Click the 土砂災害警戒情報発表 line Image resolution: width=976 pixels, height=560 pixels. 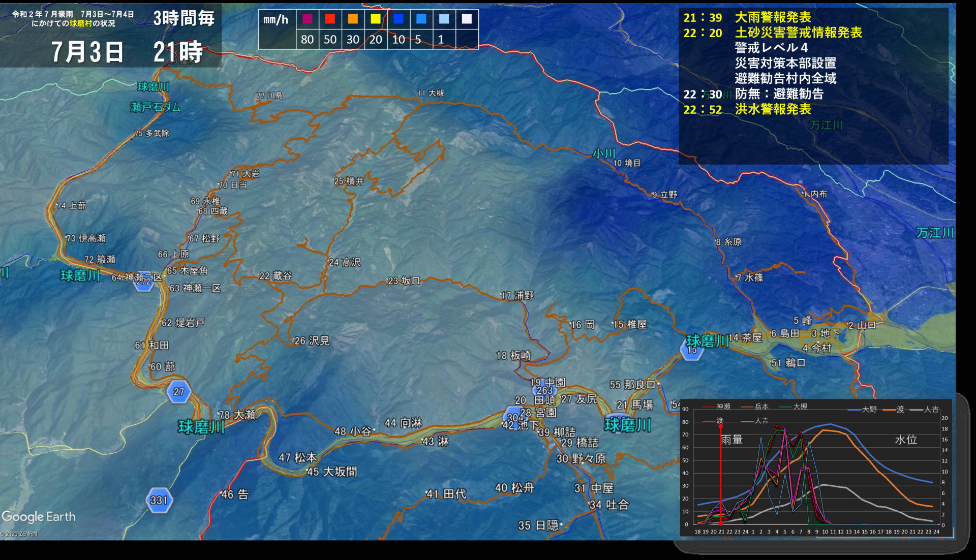pos(799,33)
